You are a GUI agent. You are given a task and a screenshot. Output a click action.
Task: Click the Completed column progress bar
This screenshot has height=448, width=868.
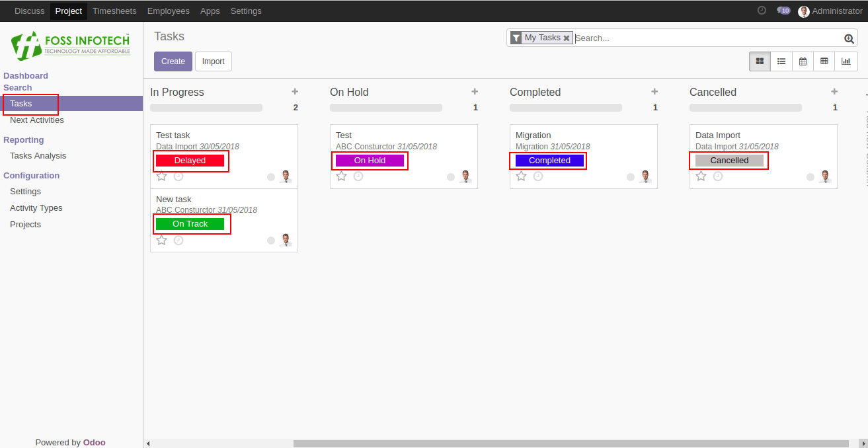point(566,108)
